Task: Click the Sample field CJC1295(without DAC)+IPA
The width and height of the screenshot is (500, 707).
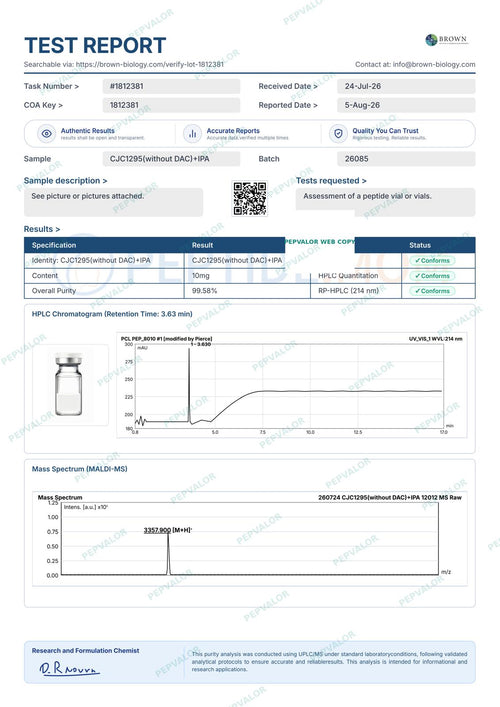Action: (171, 159)
